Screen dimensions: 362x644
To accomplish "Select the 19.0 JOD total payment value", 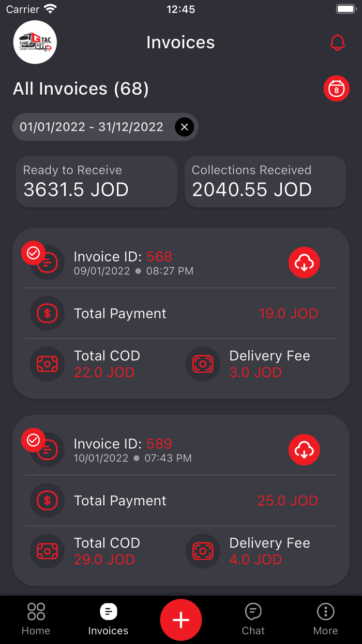I will 289,313.
